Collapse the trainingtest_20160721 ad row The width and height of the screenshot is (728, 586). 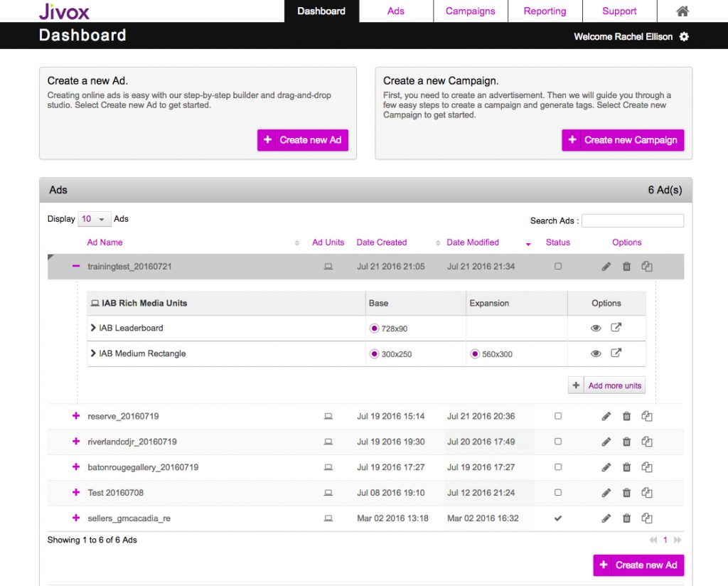pyautogui.click(x=76, y=266)
